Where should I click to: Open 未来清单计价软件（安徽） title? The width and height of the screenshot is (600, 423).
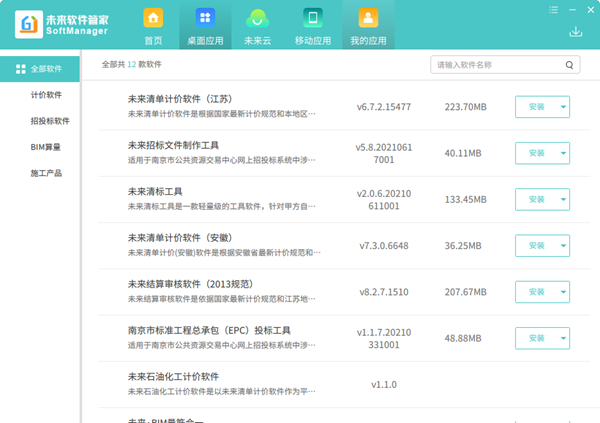tap(180, 238)
